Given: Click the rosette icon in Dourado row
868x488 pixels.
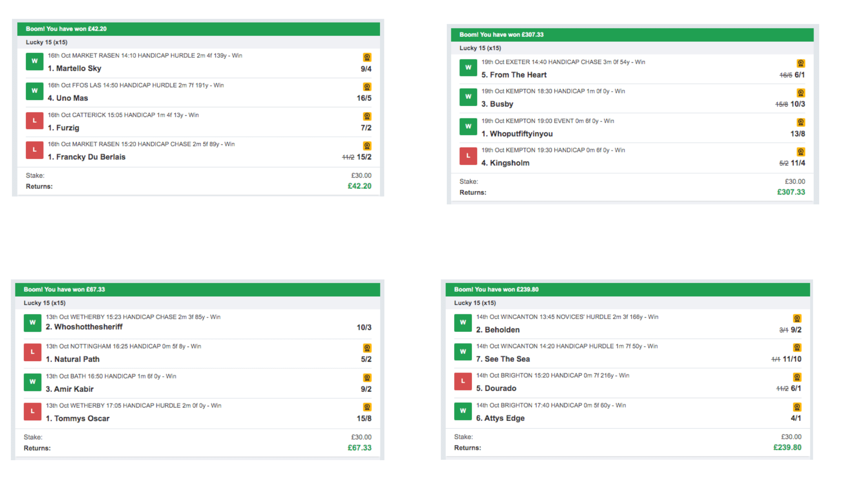Looking at the screenshot, I should coord(797,377).
